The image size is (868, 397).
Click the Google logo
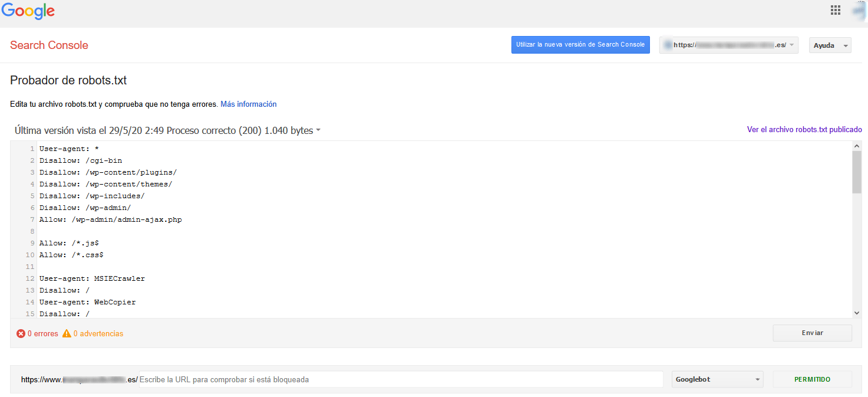(x=28, y=11)
